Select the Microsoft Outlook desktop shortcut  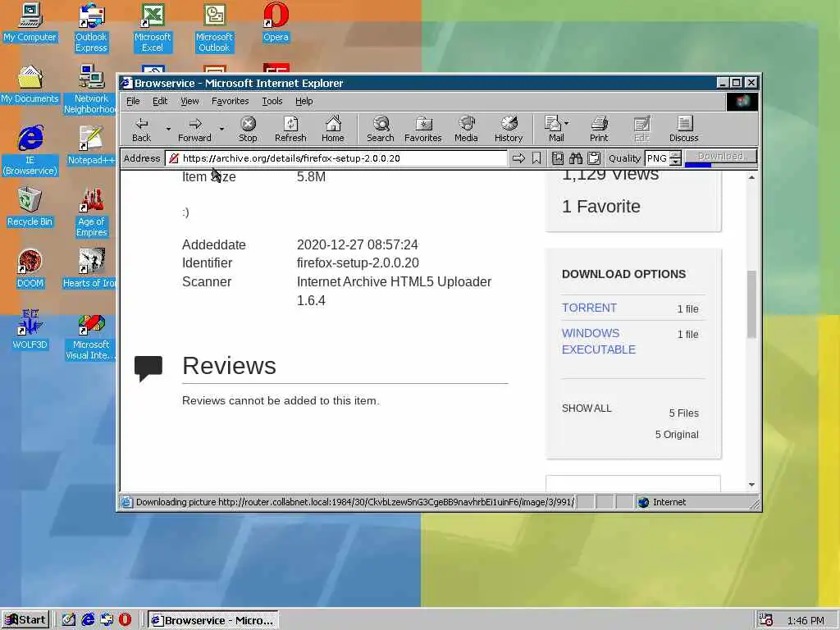click(214, 28)
